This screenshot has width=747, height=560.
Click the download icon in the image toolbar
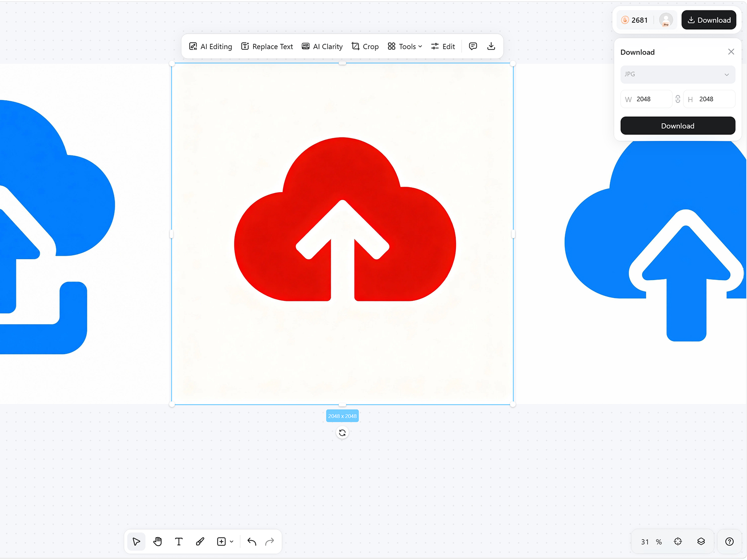point(491,46)
